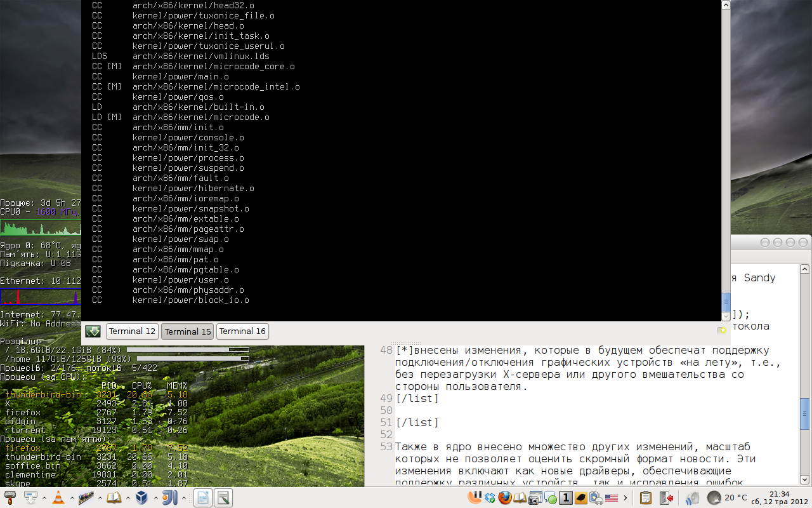Viewport: 812px width, 508px height.
Task: Open the clipboard manager icon
Action: (646, 498)
